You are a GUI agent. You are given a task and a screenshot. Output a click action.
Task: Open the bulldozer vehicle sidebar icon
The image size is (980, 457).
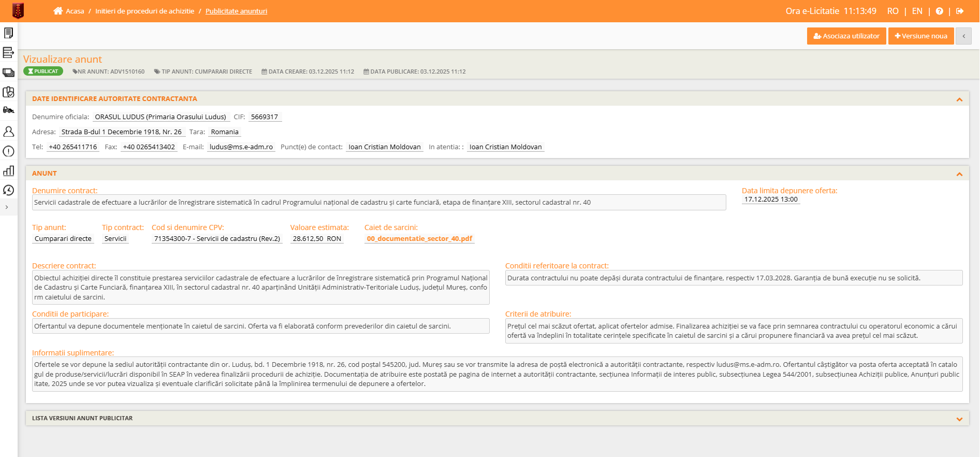tap(8, 110)
